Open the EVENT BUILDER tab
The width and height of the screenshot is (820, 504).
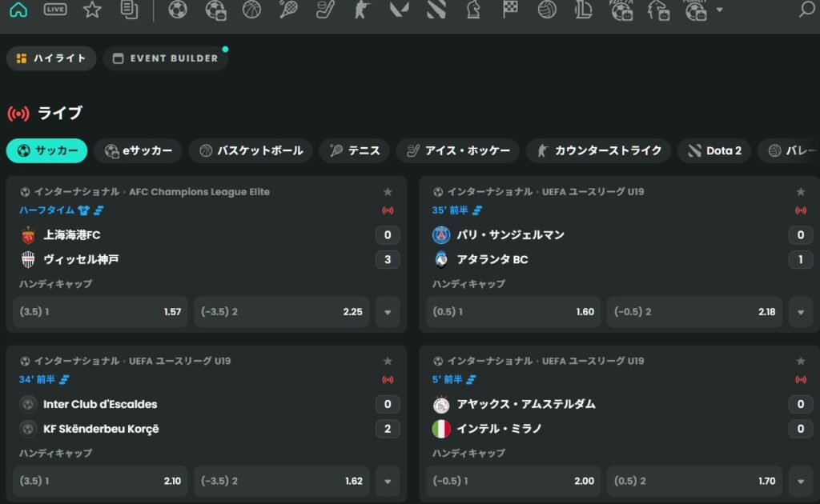tap(166, 58)
